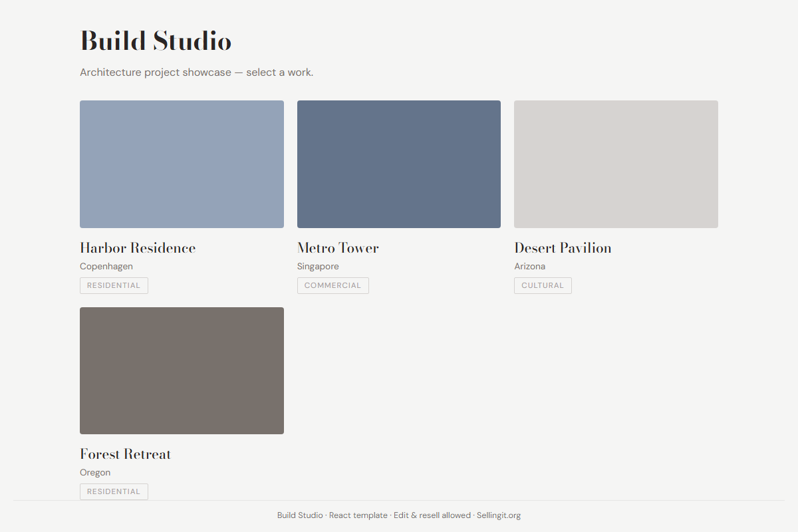The height and width of the screenshot is (532, 798).
Task: Select the Residential tag under Forest Retreat
Action: pos(114,491)
